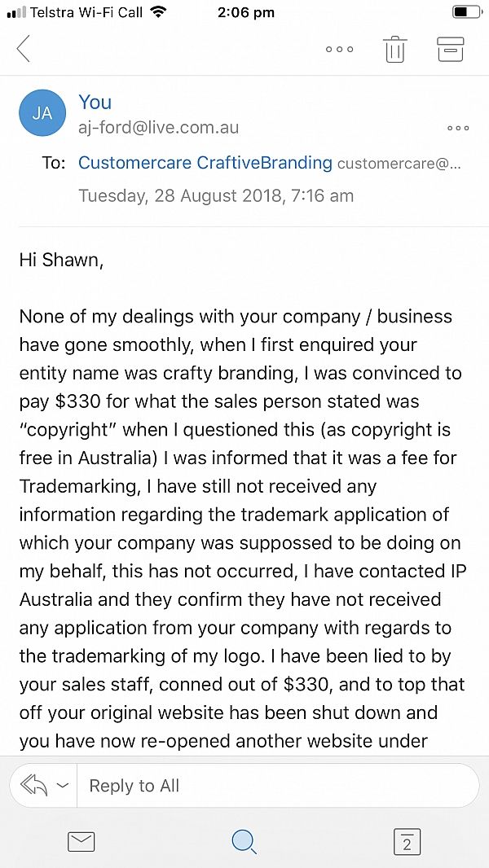Tap the Wi-Fi status icon
The image size is (489, 868).
(158, 12)
